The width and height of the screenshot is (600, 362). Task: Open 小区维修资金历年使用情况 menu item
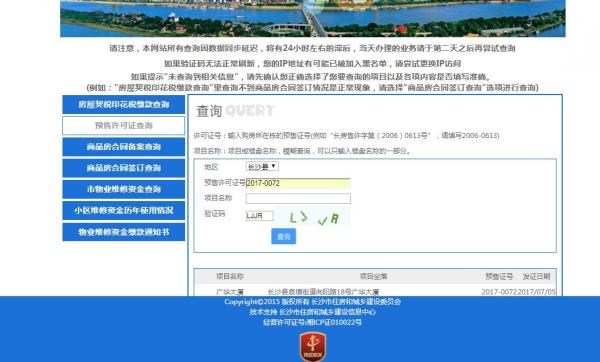pyautogui.click(x=124, y=210)
